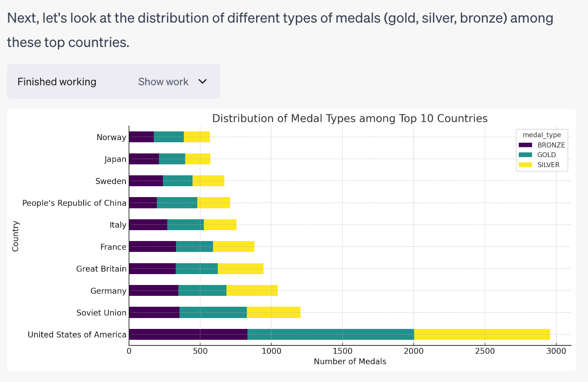Click the vertical "Country" axis label
Screen dimensions: 588x382
click(16, 236)
